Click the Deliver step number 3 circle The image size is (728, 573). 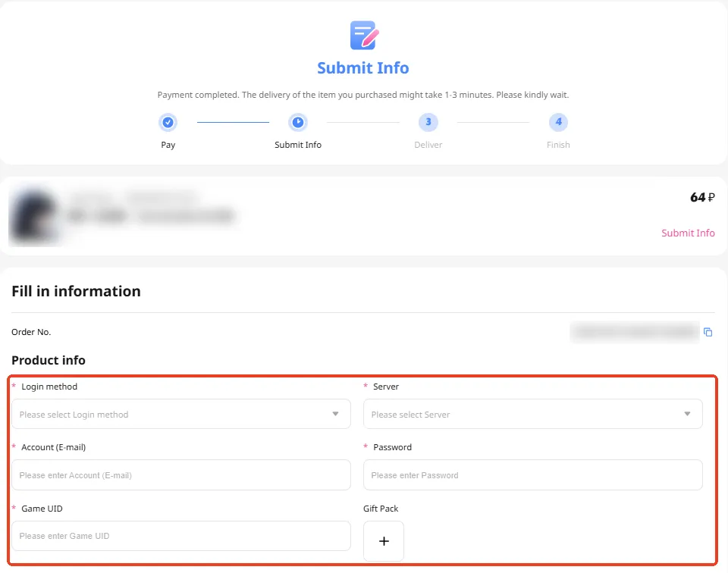428,123
